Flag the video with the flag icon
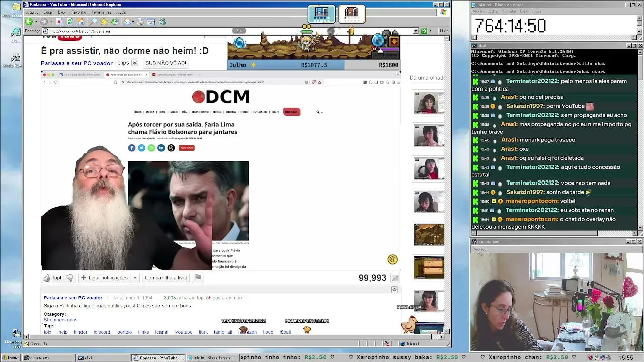The height and width of the screenshot is (362, 644). [198, 278]
